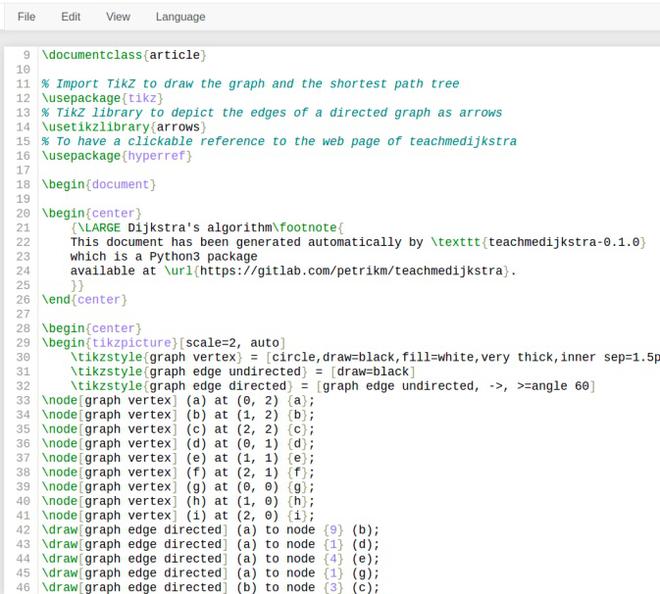The image size is (660, 594).
Task: Click the edge weight {3} value
Action: tap(333, 587)
